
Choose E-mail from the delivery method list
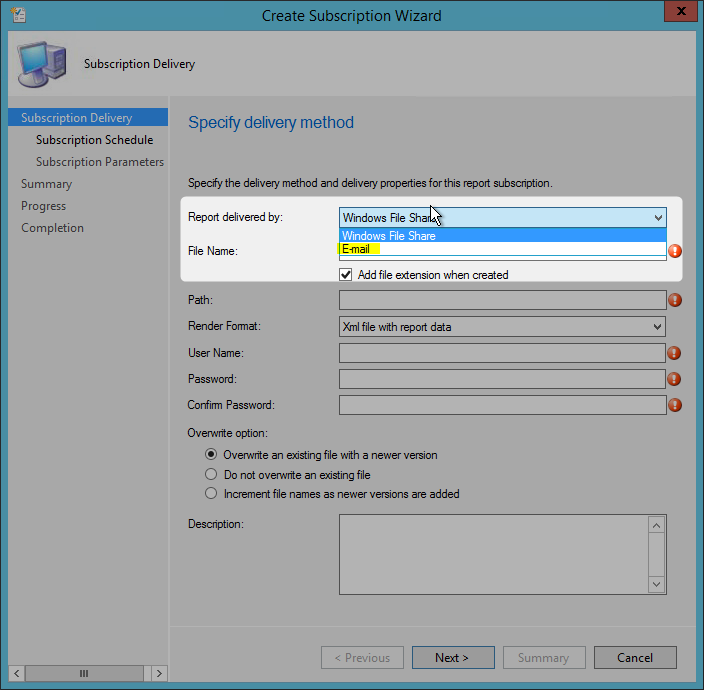pyautogui.click(x=502, y=249)
